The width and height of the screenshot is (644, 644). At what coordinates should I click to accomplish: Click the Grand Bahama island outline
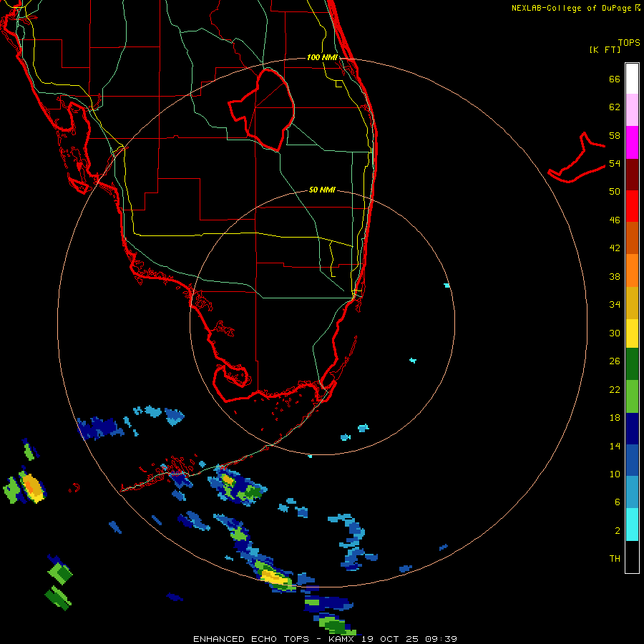577,159
